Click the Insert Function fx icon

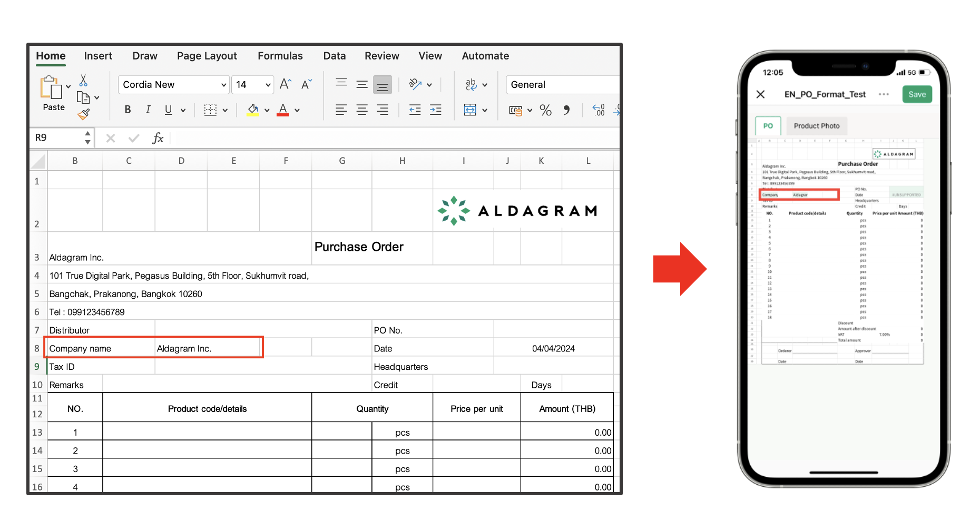(x=158, y=138)
